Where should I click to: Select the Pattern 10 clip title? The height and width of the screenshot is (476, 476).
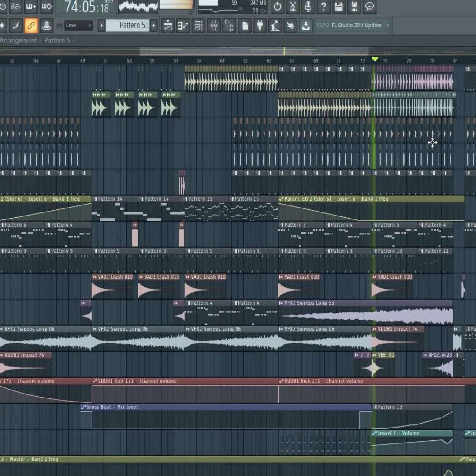coord(390,251)
